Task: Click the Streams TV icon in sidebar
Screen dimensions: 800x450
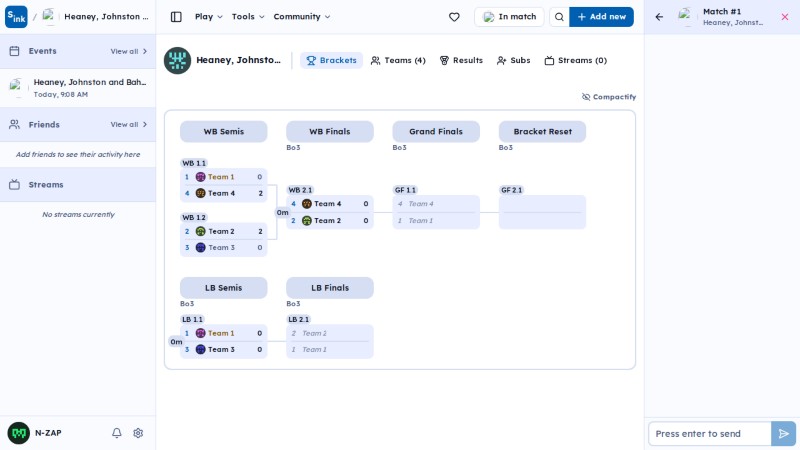Action: click(x=14, y=185)
